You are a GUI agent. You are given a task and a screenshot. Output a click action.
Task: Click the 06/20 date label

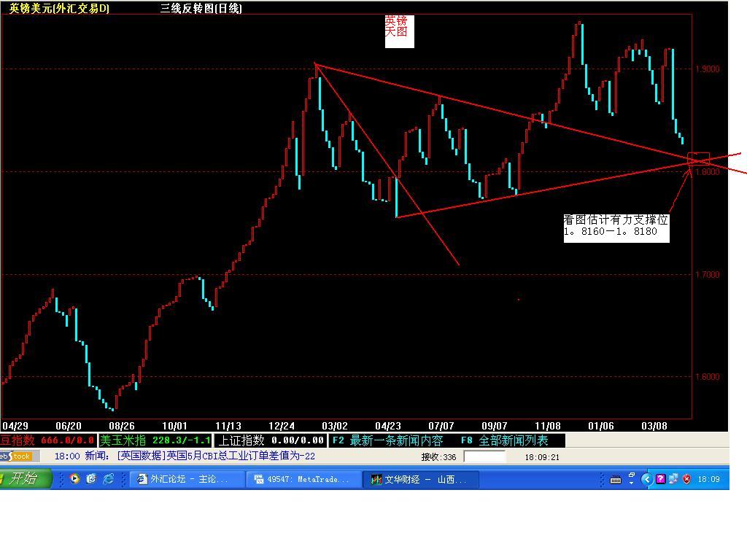pyautogui.click(x=68, y=426)
